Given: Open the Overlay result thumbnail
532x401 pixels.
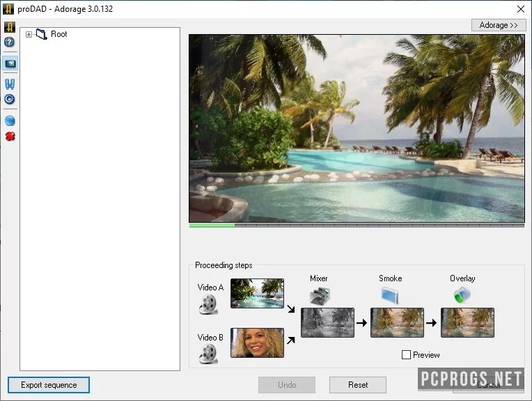Looking at the screenshot, I should [x=467, y=322].
